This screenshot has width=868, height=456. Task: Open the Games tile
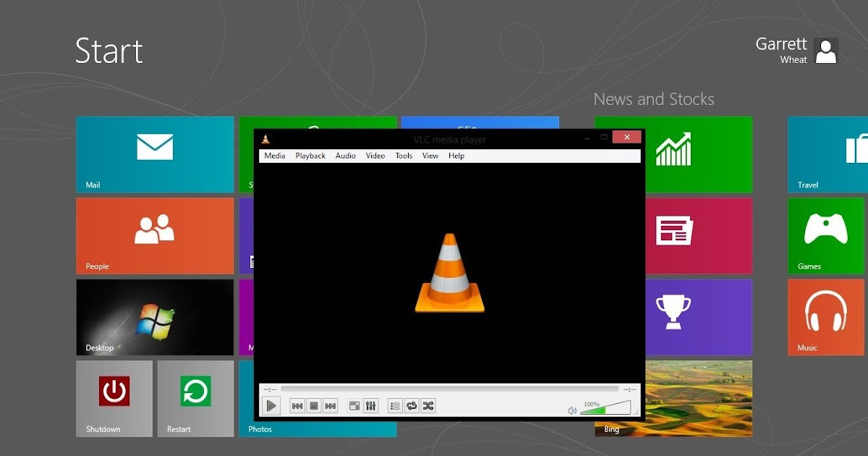[825, 236]
